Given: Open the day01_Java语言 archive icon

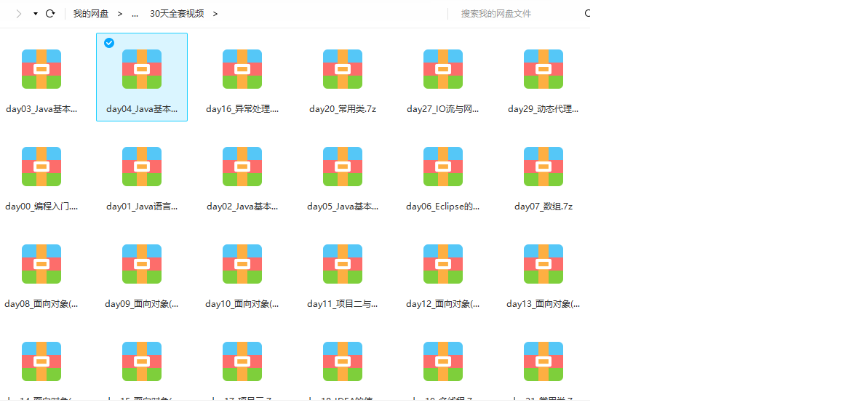Looking at the screenshot, I should pyautogui.click(x=142, y=167).
